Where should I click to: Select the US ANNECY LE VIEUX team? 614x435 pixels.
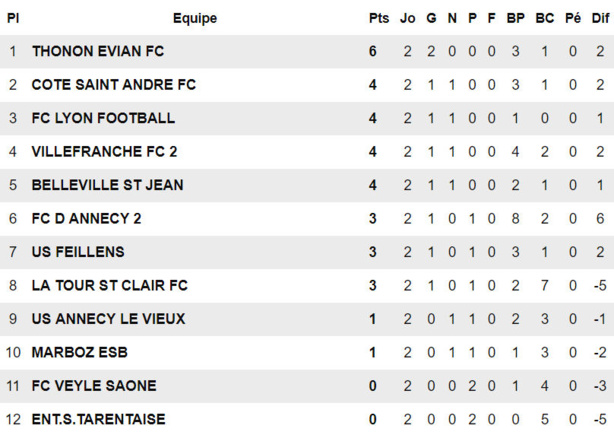click(108, 319)
